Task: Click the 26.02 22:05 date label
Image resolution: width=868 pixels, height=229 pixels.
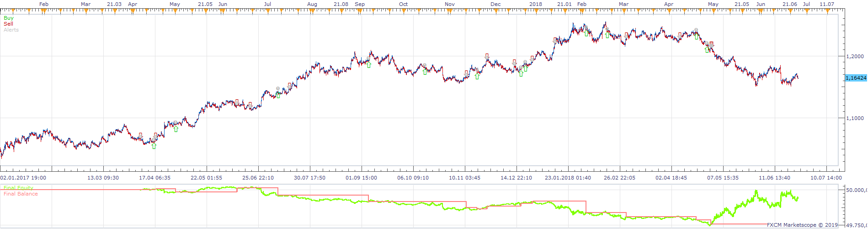Action: pos(620,178)
